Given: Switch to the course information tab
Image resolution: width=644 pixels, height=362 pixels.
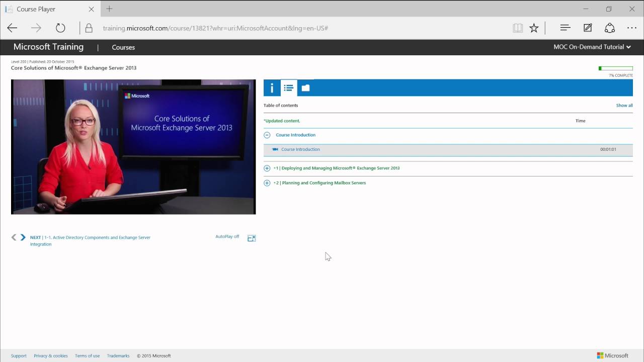Looking at the screenshot, I should point(272,88).
